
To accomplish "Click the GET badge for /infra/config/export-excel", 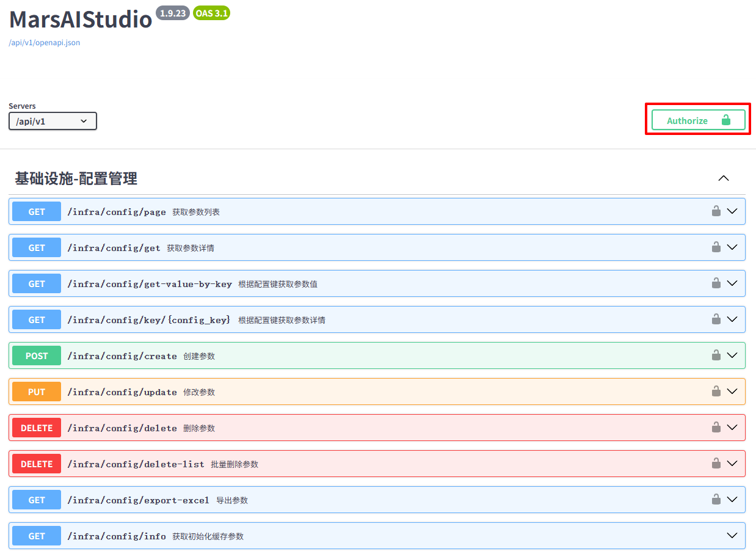I will (x=37, y=500).
